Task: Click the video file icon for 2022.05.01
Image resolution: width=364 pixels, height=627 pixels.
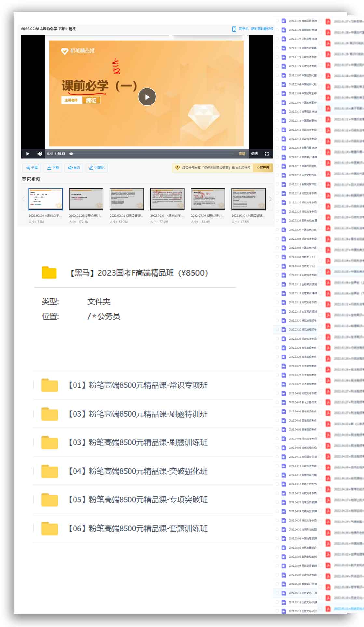Action: [284, 539]
